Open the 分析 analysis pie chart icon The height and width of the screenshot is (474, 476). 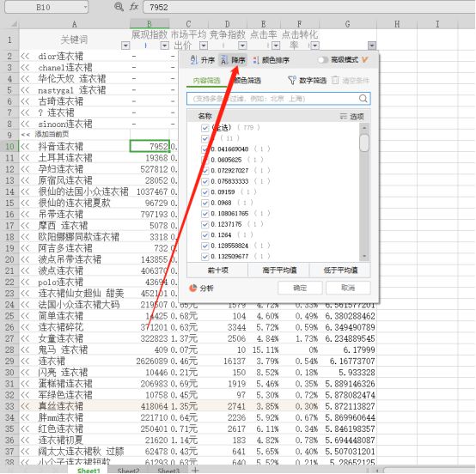[x=193, y=288]
